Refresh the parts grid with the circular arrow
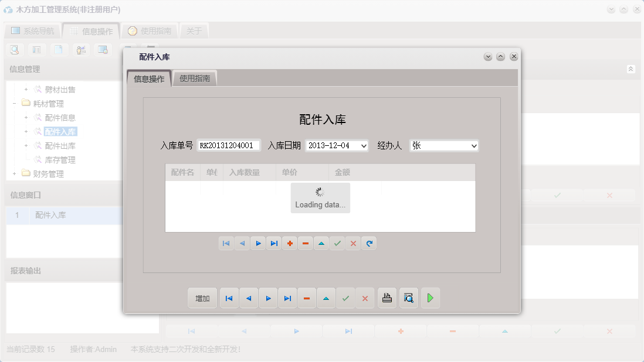This screenshot has height=362, width=644. pyautogui.click(x=369, y=243)
